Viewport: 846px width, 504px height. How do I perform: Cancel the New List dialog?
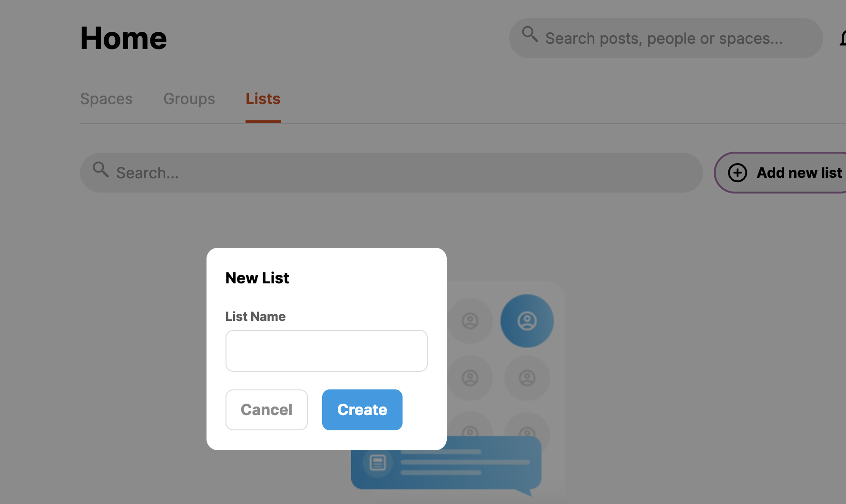pyautogui.click(x=266, y=409)
